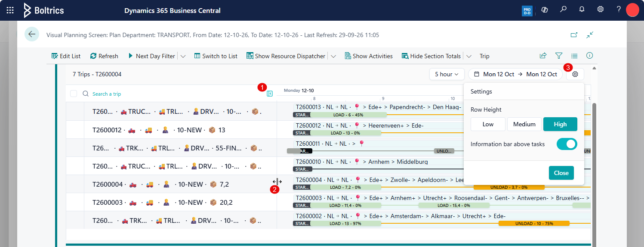
Task: Close the Settings popup
Action: [561, 173]
